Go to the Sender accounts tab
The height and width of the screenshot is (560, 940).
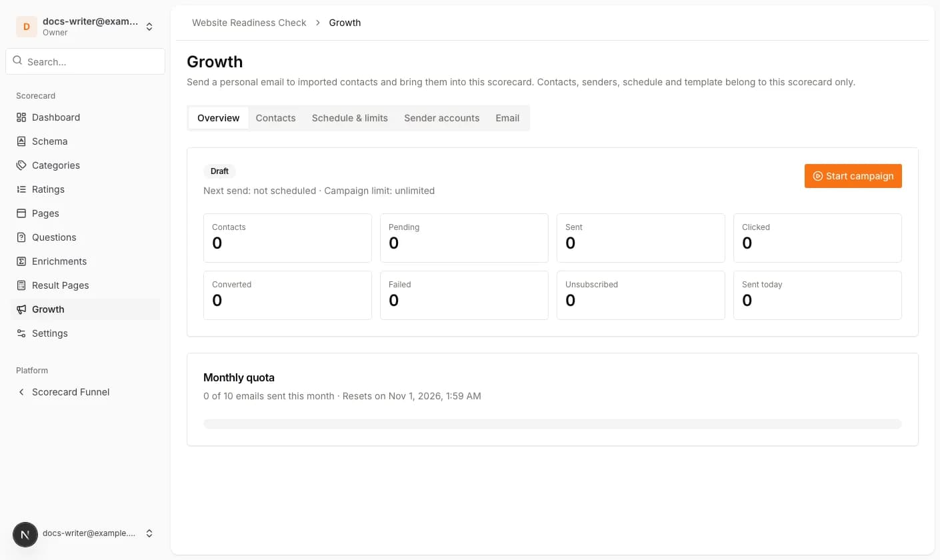pyautogui.click(x=442, y=118)
